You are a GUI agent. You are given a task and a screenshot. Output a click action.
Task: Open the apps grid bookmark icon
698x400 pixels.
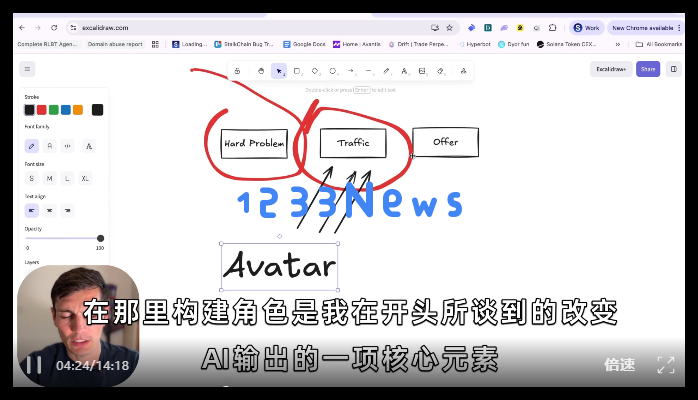click(x=155, y=44)
